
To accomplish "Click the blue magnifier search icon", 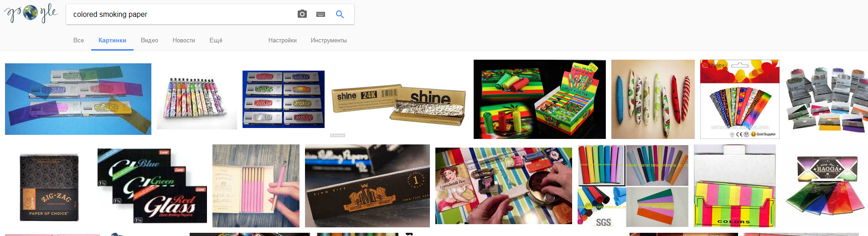I will pos(340,14).
